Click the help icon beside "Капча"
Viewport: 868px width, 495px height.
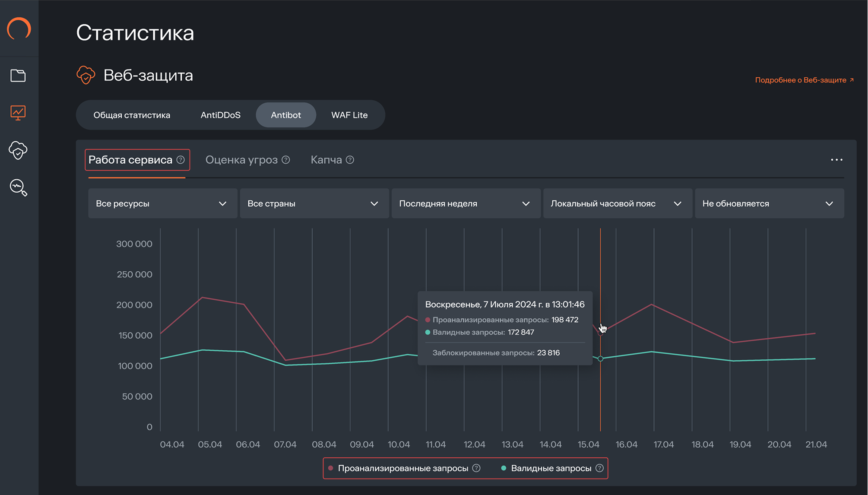click(350, 159)
